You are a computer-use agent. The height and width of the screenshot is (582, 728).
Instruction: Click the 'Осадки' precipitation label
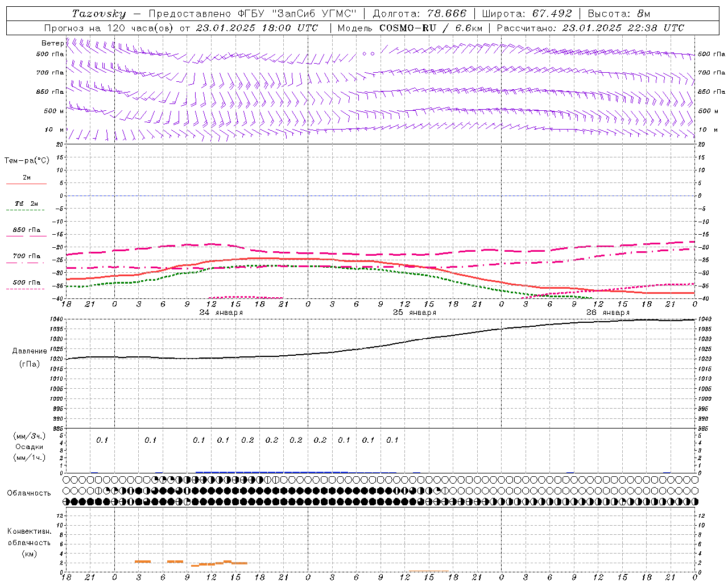point(30,447)
